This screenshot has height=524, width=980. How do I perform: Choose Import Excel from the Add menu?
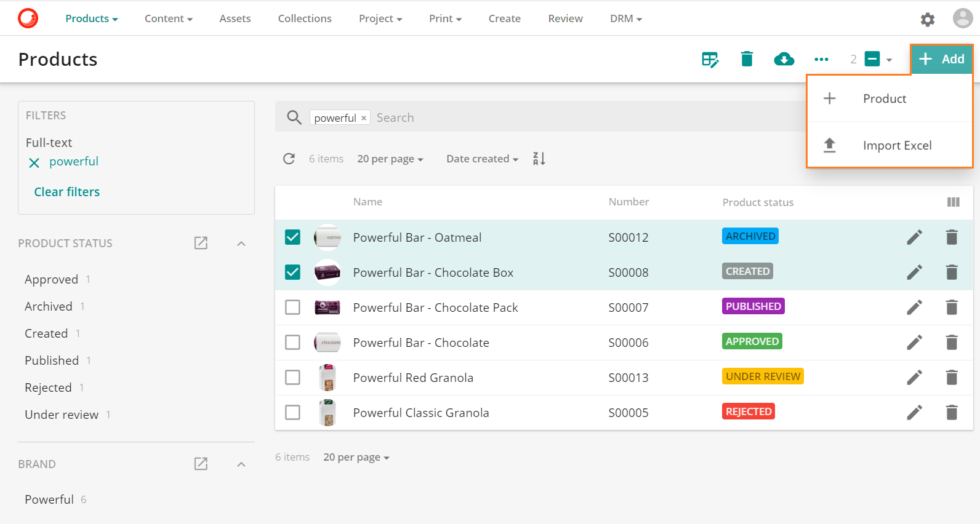(x=896, y=145)
